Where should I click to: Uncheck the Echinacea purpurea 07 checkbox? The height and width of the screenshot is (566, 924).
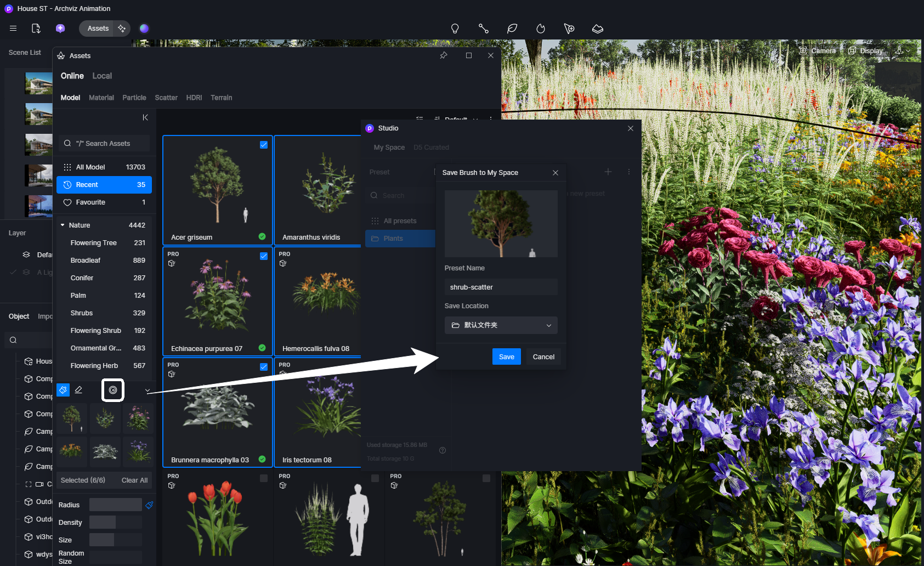[264, 256]
